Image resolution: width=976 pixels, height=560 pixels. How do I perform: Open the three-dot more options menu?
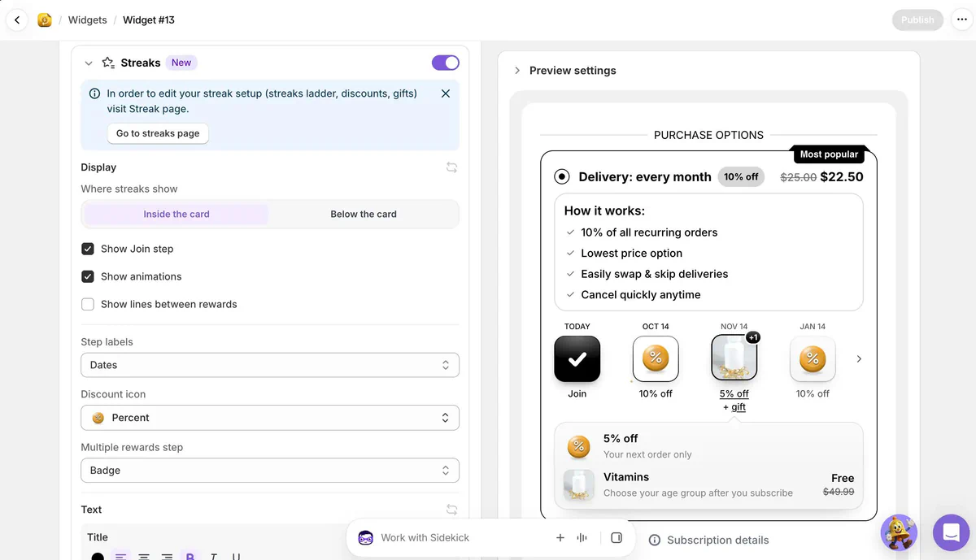point(962,20)
